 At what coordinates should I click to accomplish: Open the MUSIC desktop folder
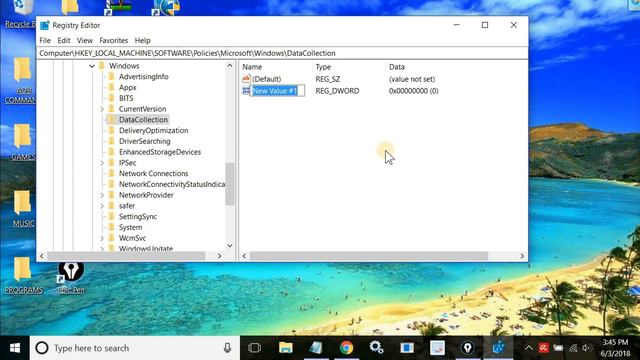22,209
